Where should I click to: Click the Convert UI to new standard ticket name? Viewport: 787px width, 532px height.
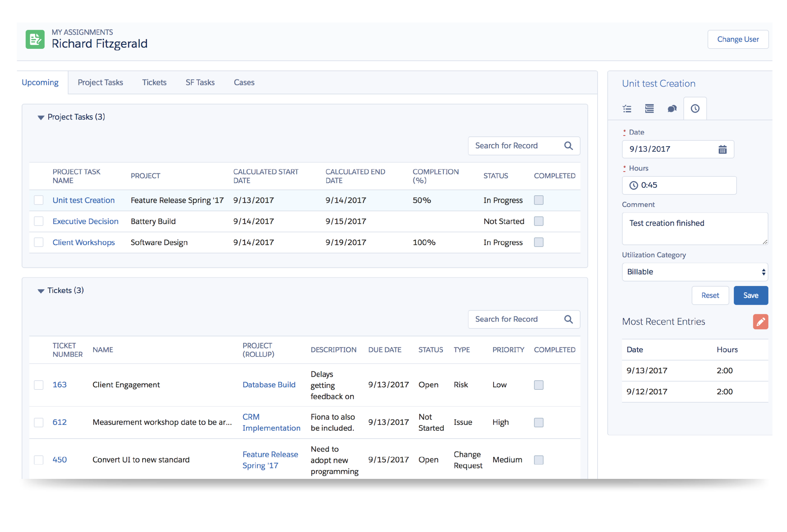[141, 460]
